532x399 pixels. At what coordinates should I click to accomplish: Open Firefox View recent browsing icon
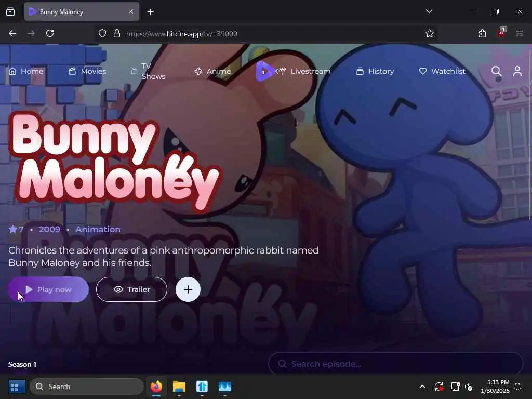[10, 12]
